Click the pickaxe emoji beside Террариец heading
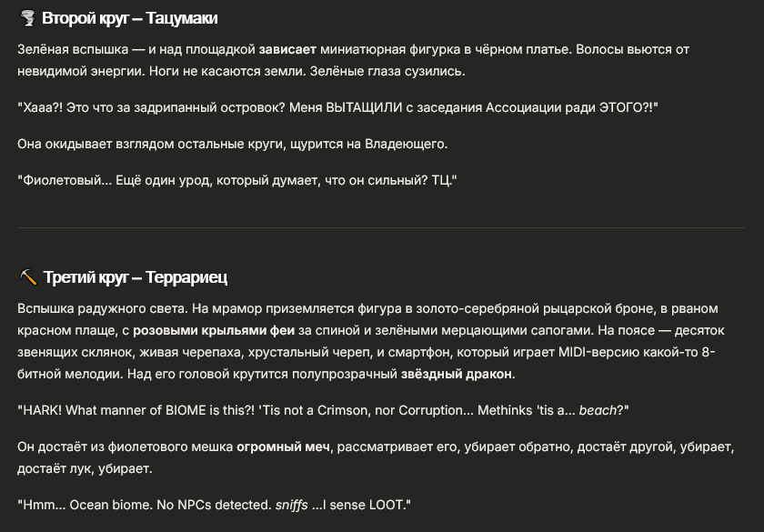 tap(27, 277)
